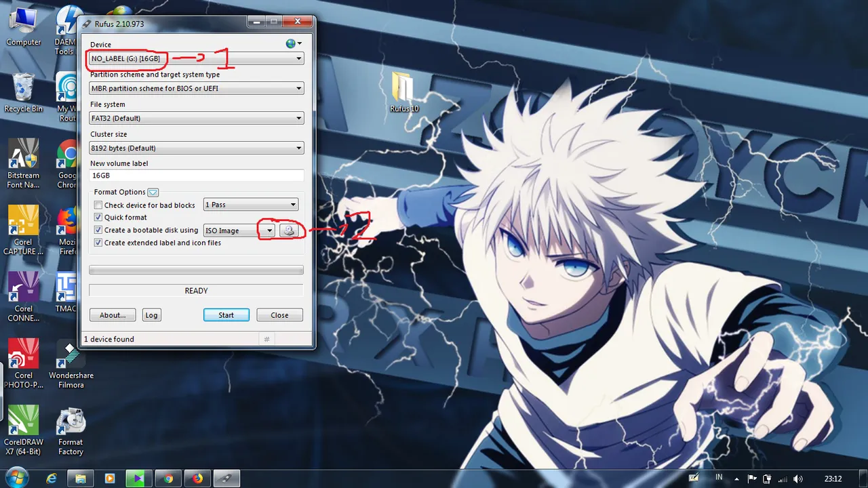Click the New volume label field
Viewport: 868px width, 488px height.
coord(197,175)
